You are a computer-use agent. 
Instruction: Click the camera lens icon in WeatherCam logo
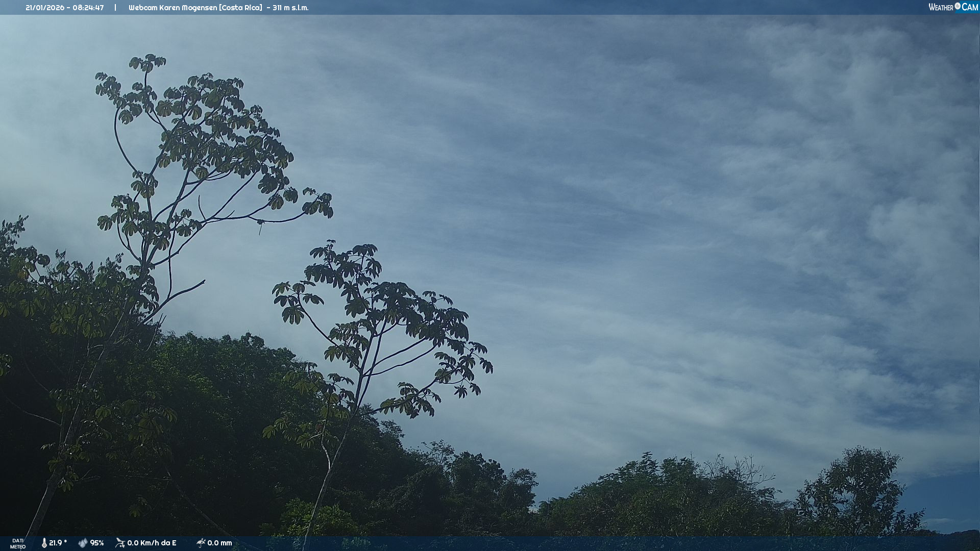tap(958, 6)
